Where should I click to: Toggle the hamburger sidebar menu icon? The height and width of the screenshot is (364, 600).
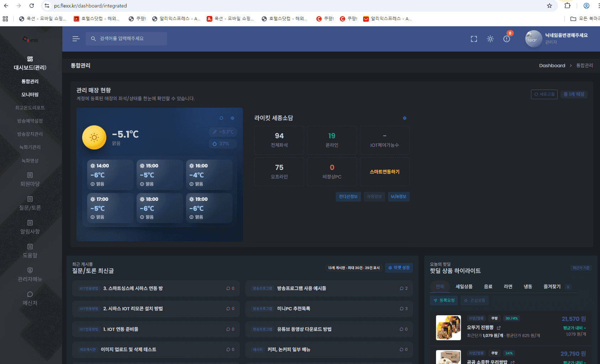(x=76, y=39)
